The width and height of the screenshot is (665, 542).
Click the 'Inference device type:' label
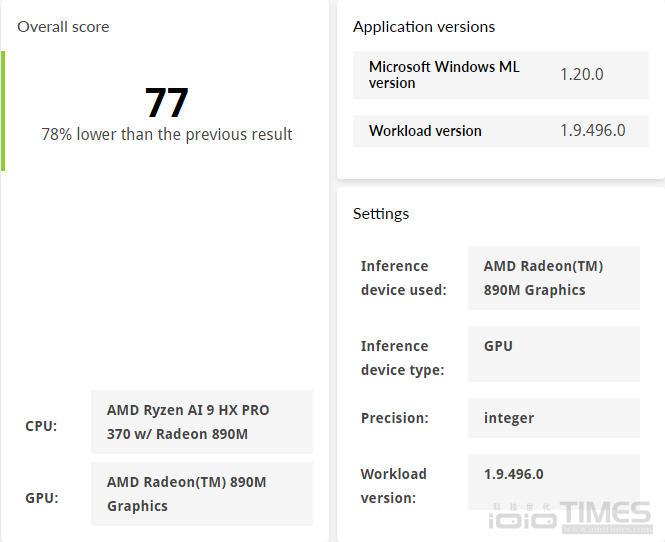(402, 358)
